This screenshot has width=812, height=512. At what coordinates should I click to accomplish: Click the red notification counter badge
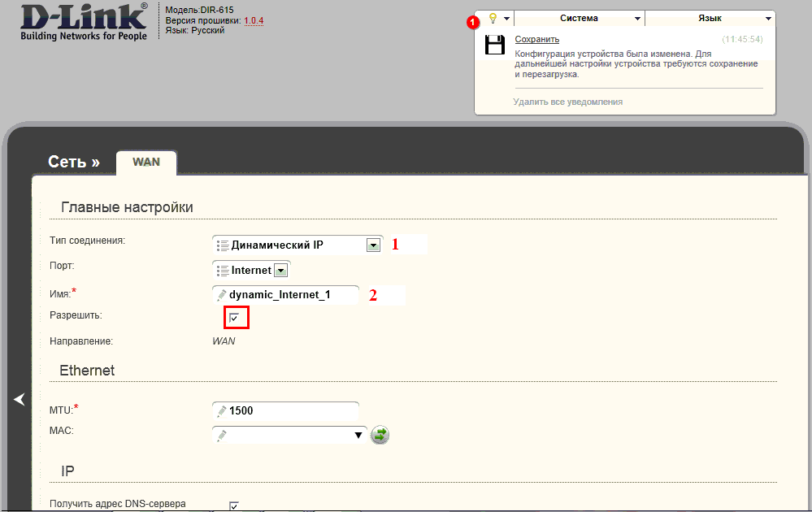click(x=473, y=23)
